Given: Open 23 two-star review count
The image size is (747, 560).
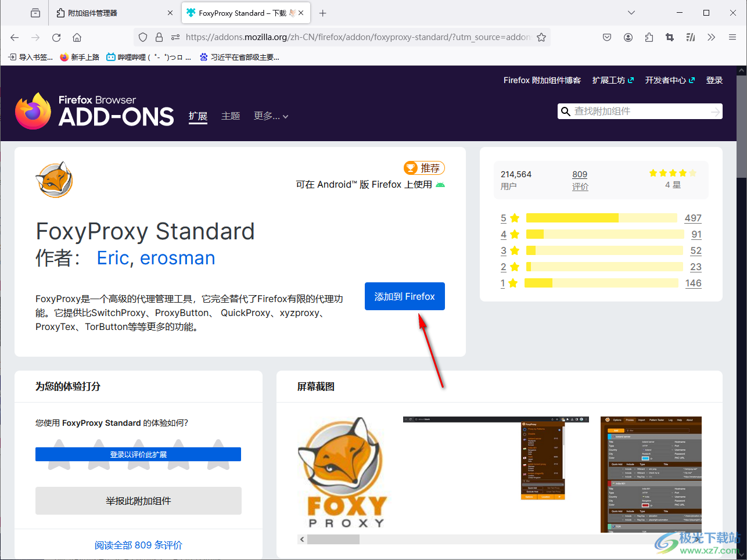Looking at the screenshot, I should tap(696, 267).
